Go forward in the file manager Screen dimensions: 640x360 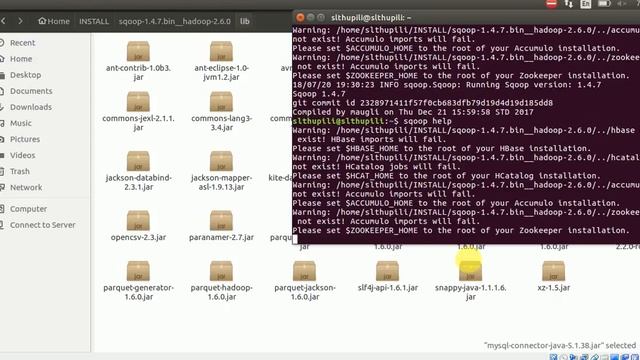[20, 21]
